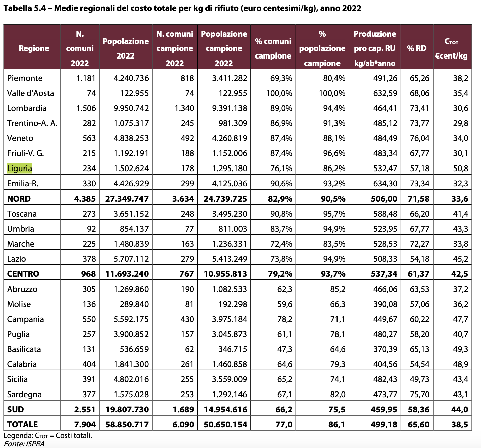Click the highlighted Liguria region cell
Image resolution: width=481 pixels, height=448 pixels.
tap(20, 168)
